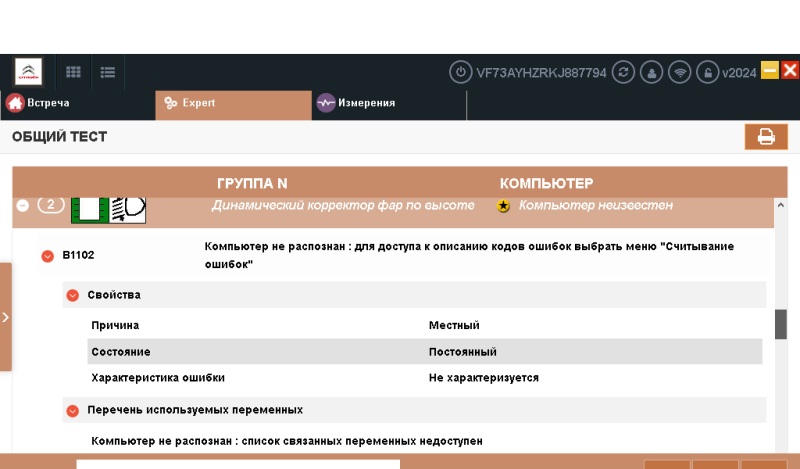Click the power icon beside the VIN
Viewport: 800px width, 469px height.
coord(460,72)
